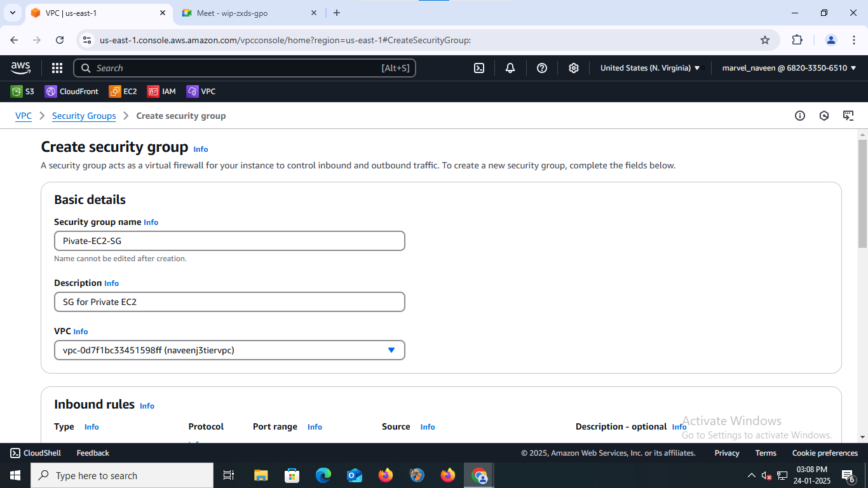Open the S3 shortcut in favorites bar

point(22,91)
